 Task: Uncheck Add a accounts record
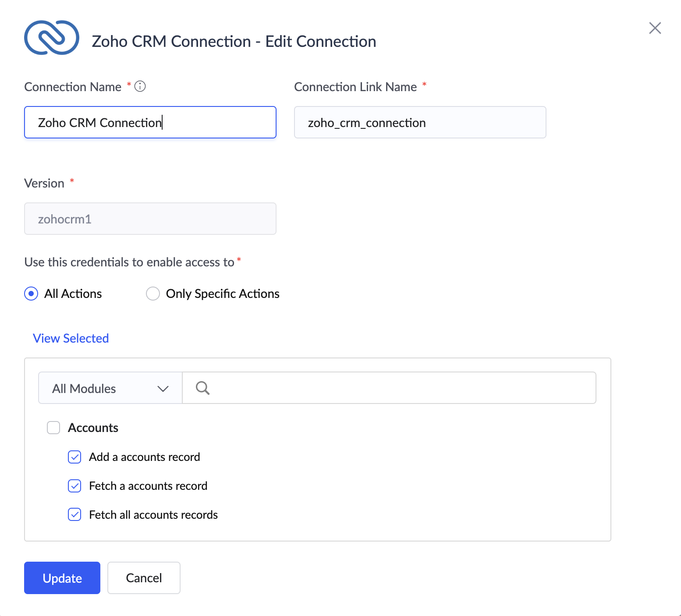pyautogui.click(x=74, y=457)
